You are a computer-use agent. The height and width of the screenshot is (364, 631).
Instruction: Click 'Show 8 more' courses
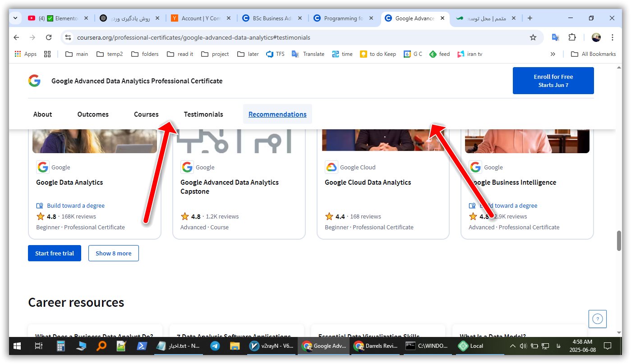[113, 253]
